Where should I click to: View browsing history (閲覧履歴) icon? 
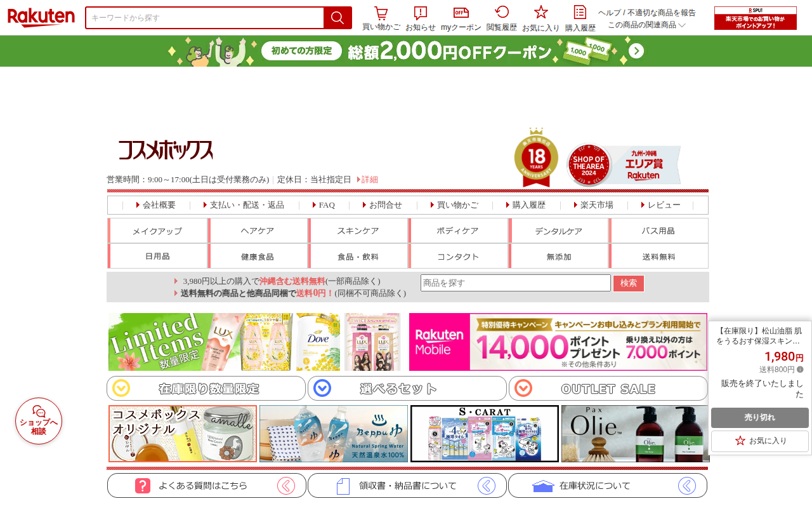click(502, 12)
